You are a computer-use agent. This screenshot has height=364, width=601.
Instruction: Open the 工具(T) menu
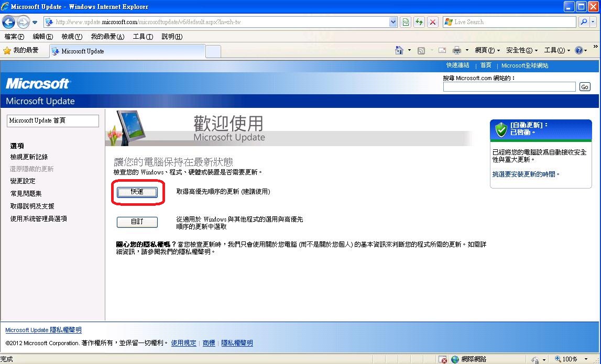point(143,37)
